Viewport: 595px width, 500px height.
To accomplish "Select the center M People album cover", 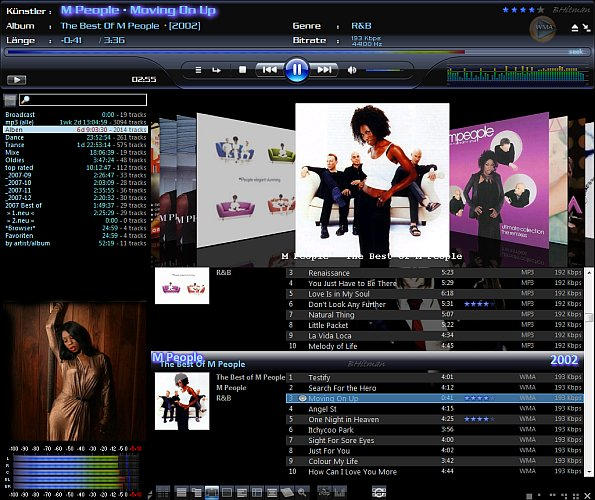I will tap(372, 179).
